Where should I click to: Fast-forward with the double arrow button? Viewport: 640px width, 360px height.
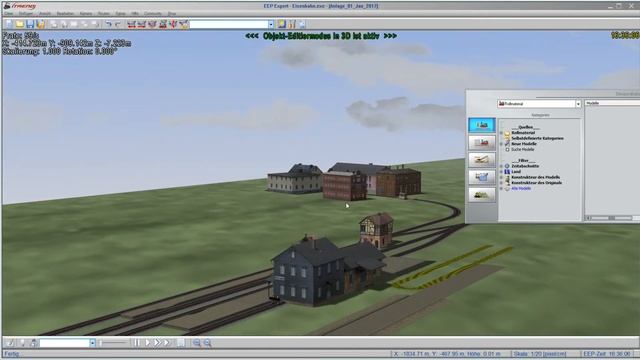pos(157,343)
